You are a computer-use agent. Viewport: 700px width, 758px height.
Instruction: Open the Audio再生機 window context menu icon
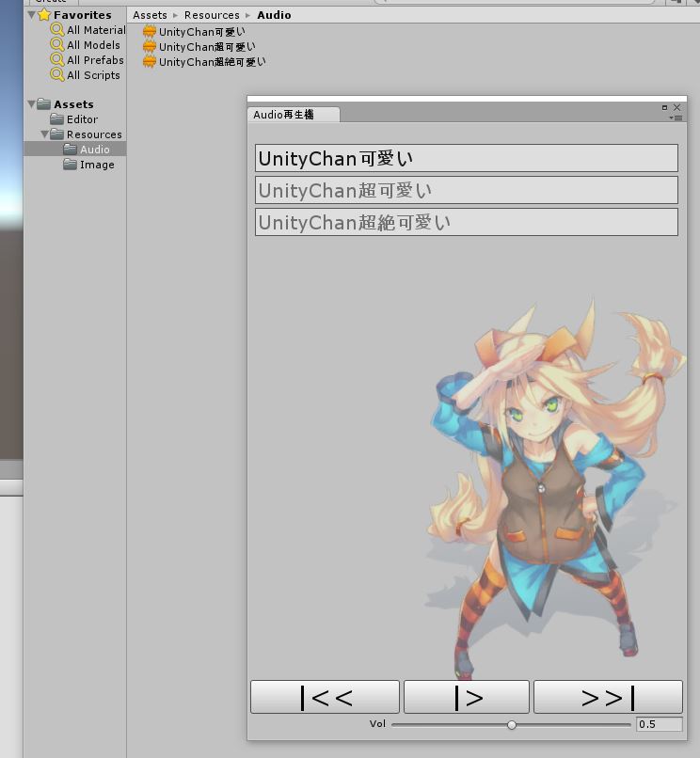coord(676,118)
